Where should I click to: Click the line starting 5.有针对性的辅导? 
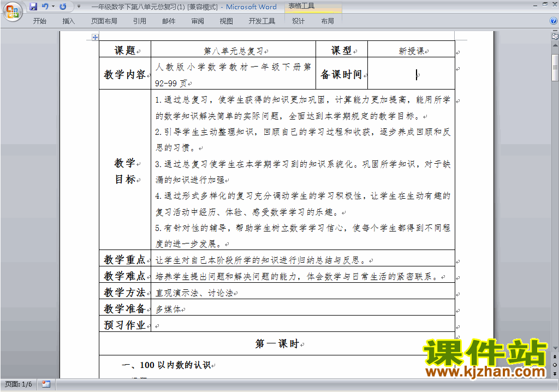tap(303, 228)
